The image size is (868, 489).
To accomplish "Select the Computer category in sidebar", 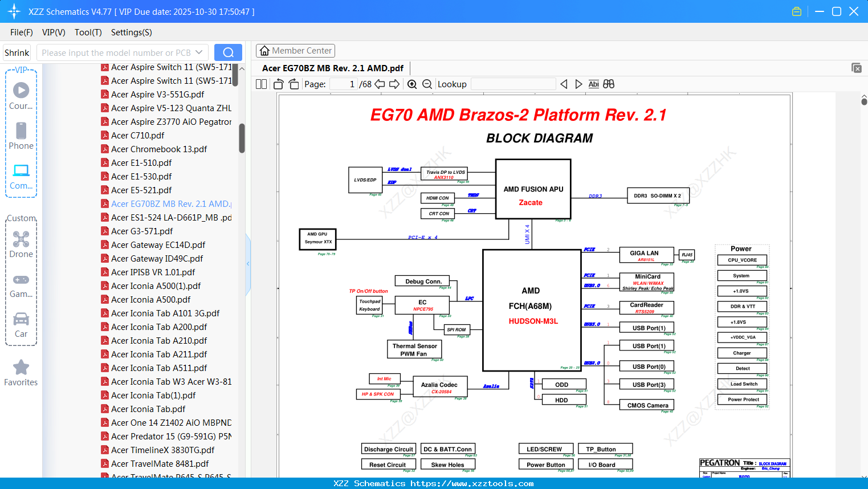I will point(21,176).
